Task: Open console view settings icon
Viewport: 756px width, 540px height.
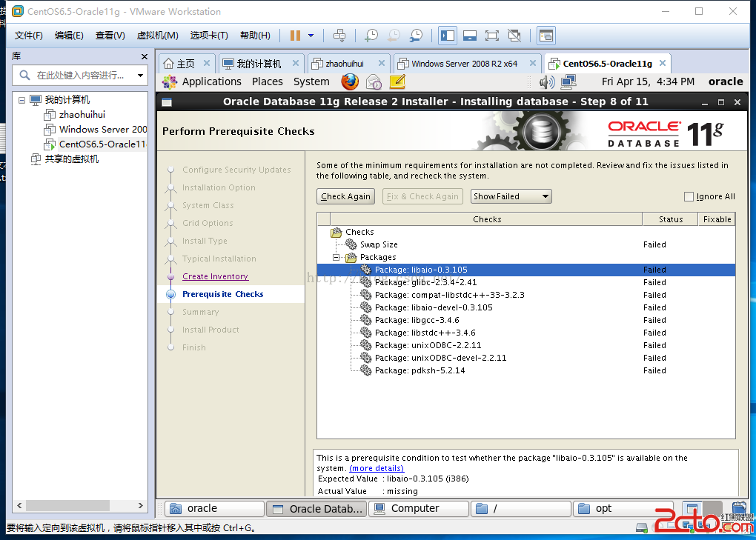Action: 546,35
